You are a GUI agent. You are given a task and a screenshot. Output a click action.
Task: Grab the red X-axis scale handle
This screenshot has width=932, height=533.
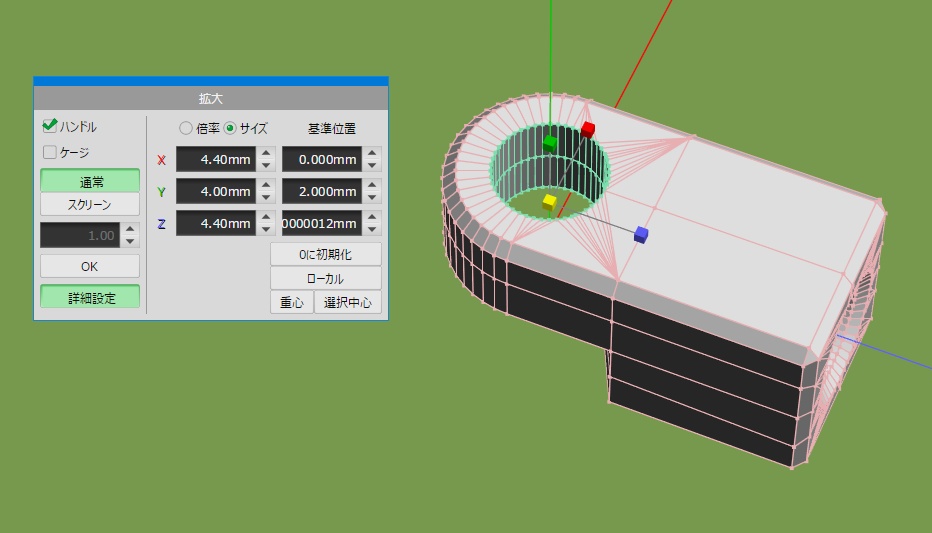click(x=588, y=130)
